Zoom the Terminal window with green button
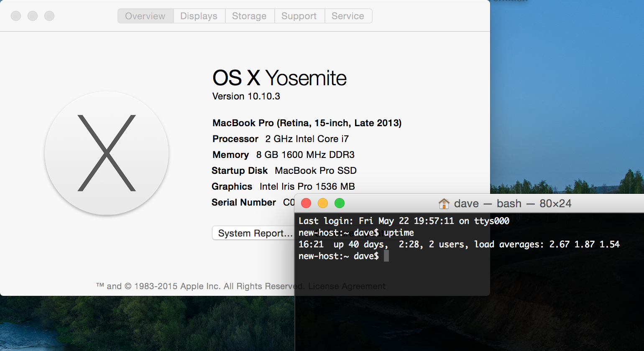Image resolution: width=644 pixels, height=351 pixels. click(340, 203)
